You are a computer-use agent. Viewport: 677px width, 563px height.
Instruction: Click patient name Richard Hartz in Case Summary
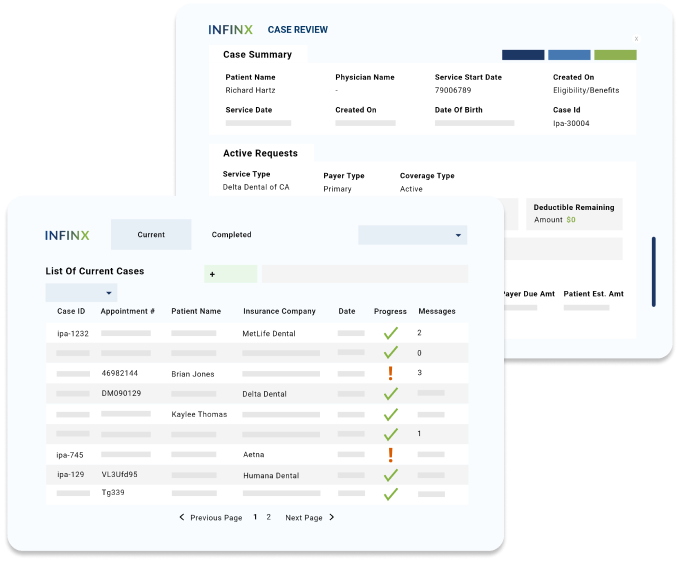coord(250,90)
